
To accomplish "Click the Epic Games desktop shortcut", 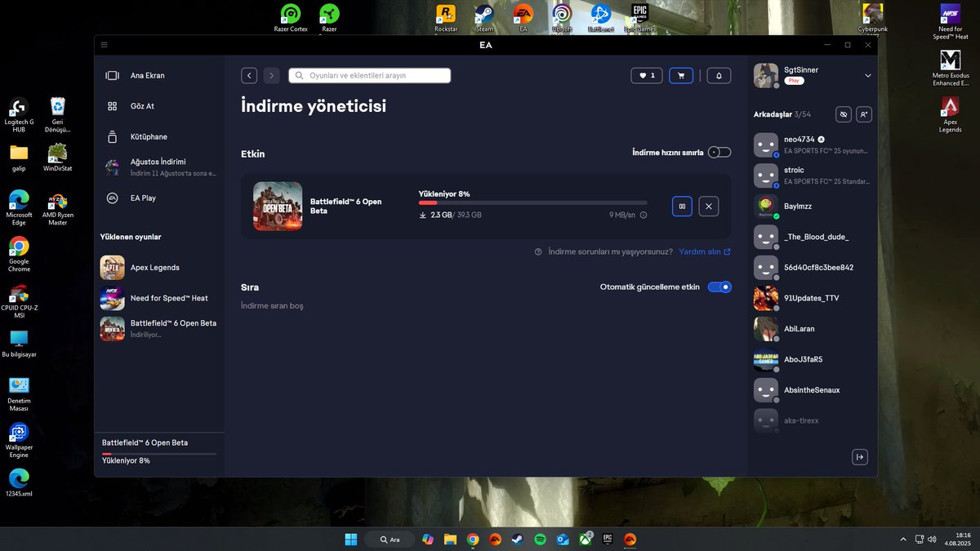I will pyautogui.click(x=640, y=18).
